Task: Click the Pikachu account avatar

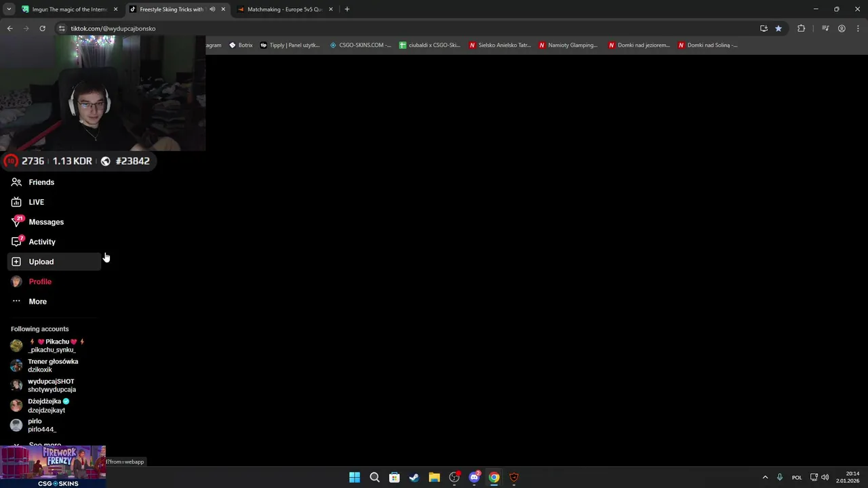Action: point(16,346)
